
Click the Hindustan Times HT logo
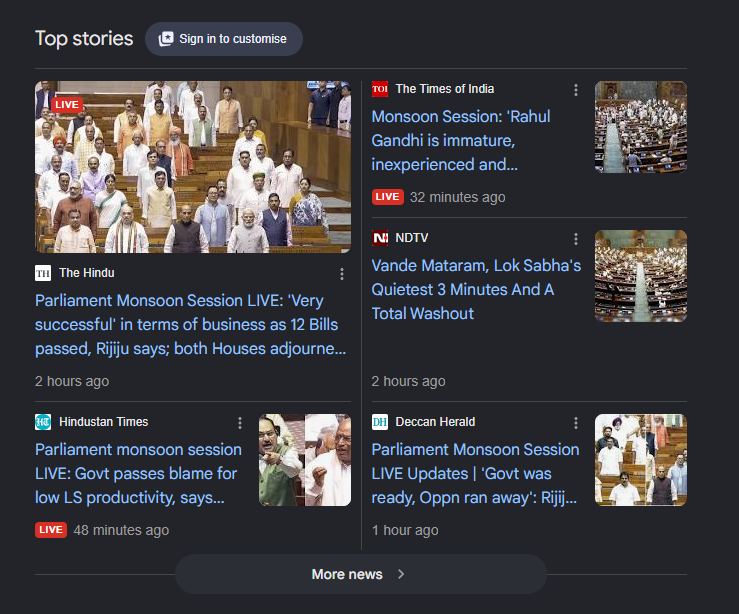(43, 422)
